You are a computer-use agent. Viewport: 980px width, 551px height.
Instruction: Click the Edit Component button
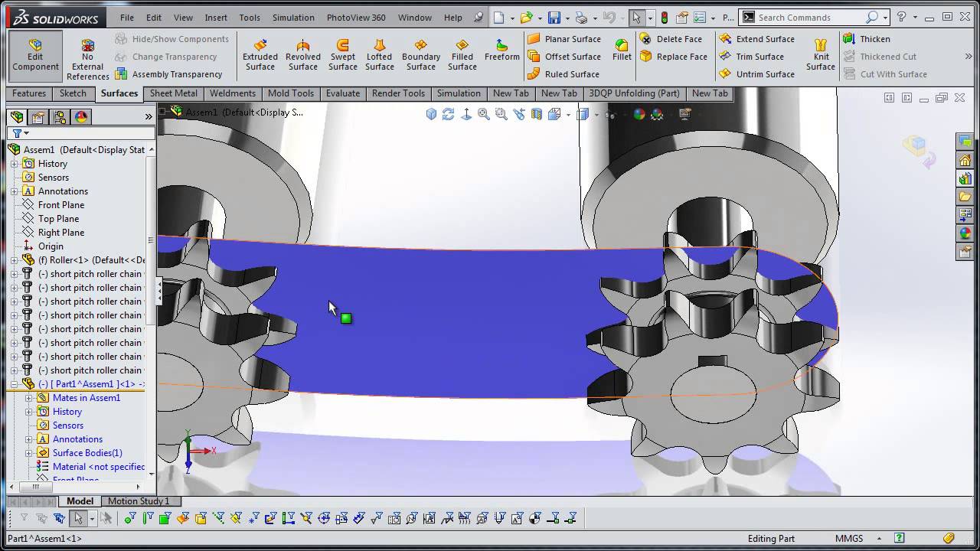pos(35,55)
